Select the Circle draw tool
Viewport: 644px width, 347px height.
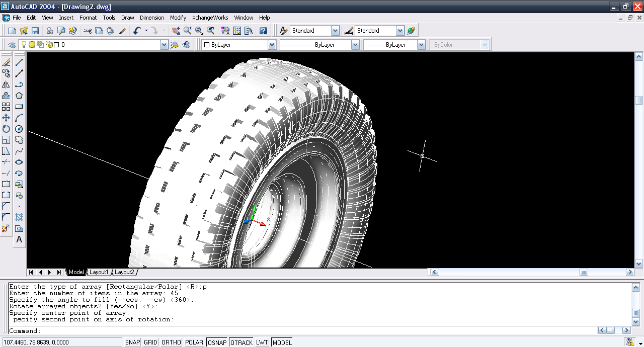(19, 129)
